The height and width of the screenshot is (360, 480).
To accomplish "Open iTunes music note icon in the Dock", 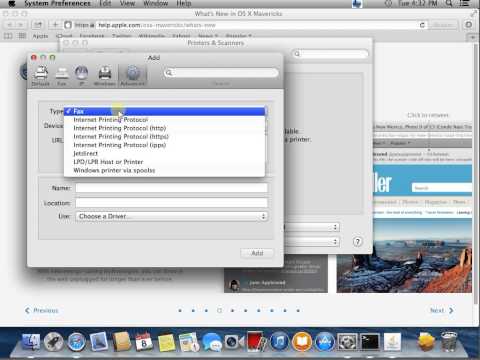I will (x=279, y=342).
